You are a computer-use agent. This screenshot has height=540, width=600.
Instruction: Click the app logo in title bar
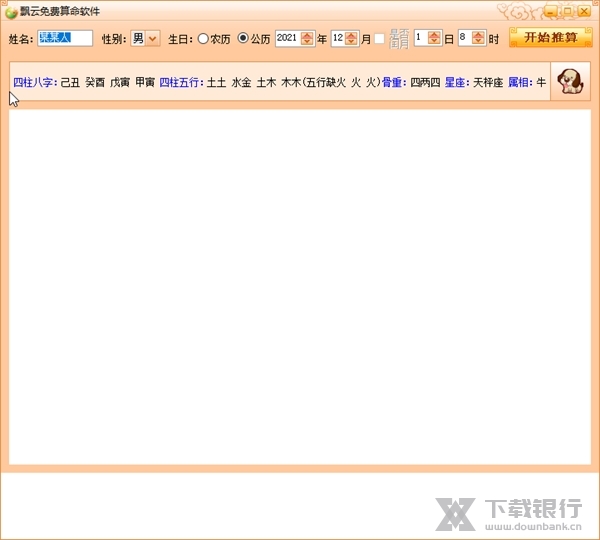click(11, 12)
